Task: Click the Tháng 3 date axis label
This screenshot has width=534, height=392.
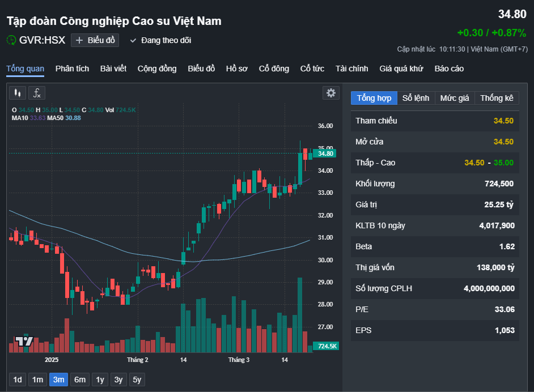Action: (x=239, y=360)
